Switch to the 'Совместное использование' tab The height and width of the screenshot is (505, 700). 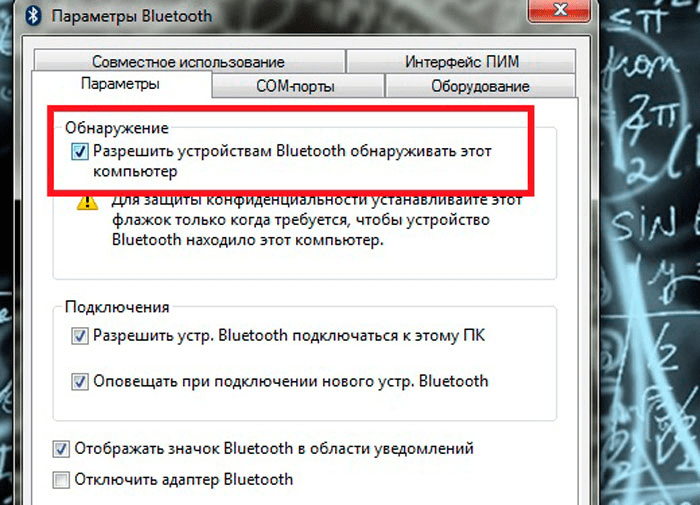pyautogui.click(x=188, y=62)
